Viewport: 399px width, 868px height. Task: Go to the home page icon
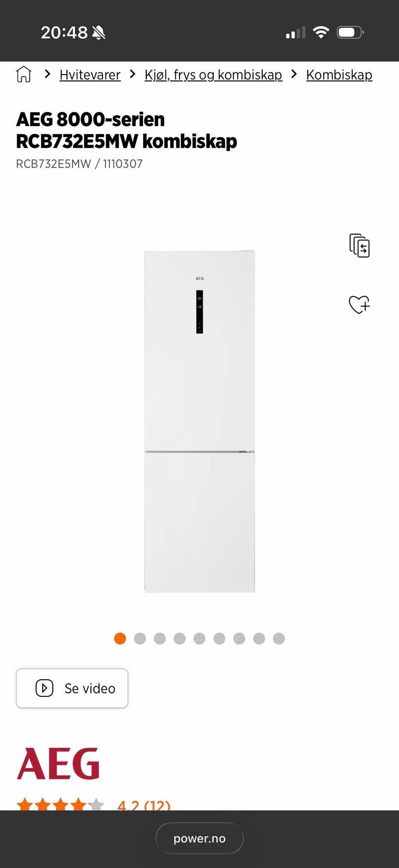click(24, 74)
